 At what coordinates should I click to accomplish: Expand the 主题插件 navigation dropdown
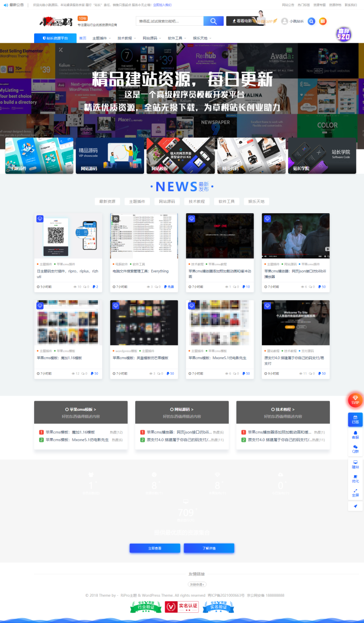[x=101, y=38]
